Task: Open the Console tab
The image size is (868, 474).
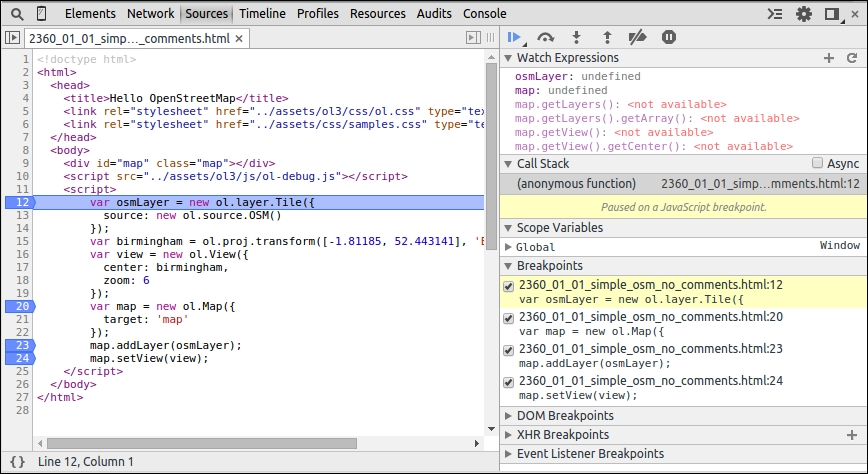Action: pos(484,14)
